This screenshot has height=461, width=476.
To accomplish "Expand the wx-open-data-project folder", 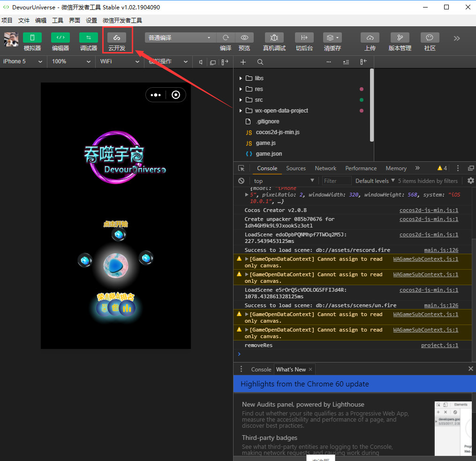I will pos(241,111).
